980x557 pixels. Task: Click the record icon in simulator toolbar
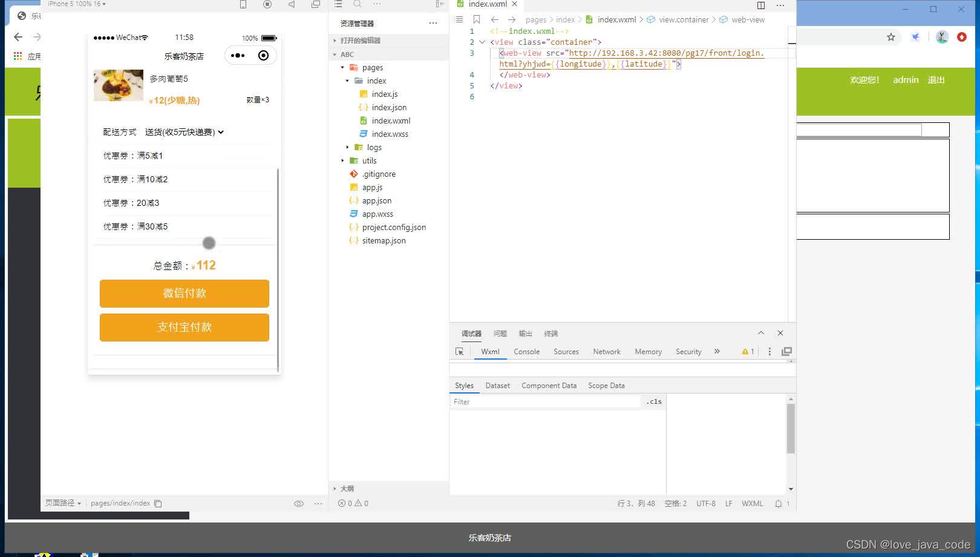point(267,4)
